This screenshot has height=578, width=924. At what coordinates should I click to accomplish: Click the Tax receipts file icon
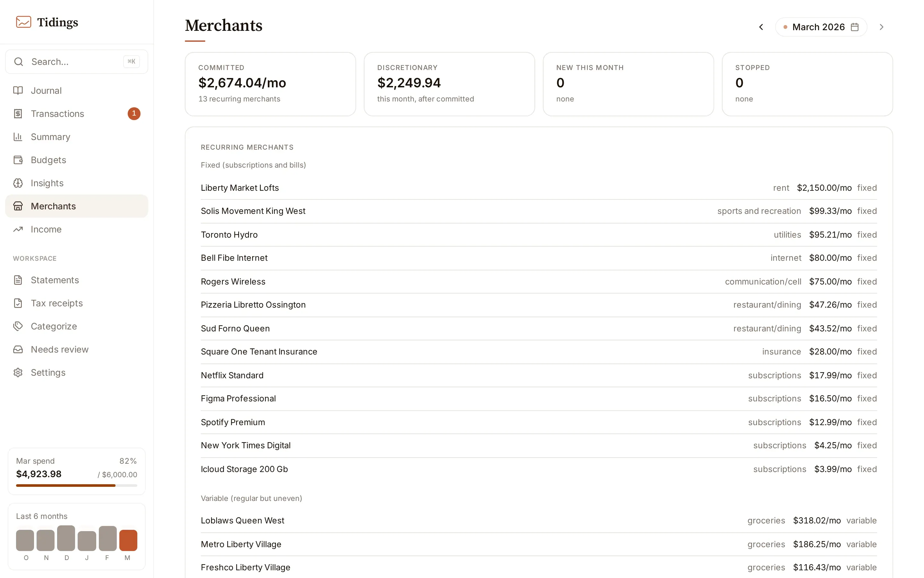pos(18,303)
